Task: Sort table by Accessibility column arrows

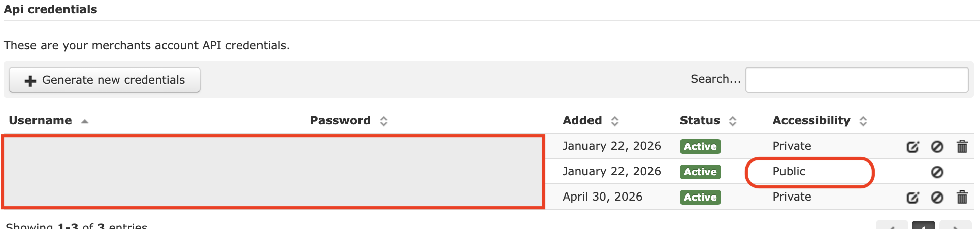Action: coord(863,121)
